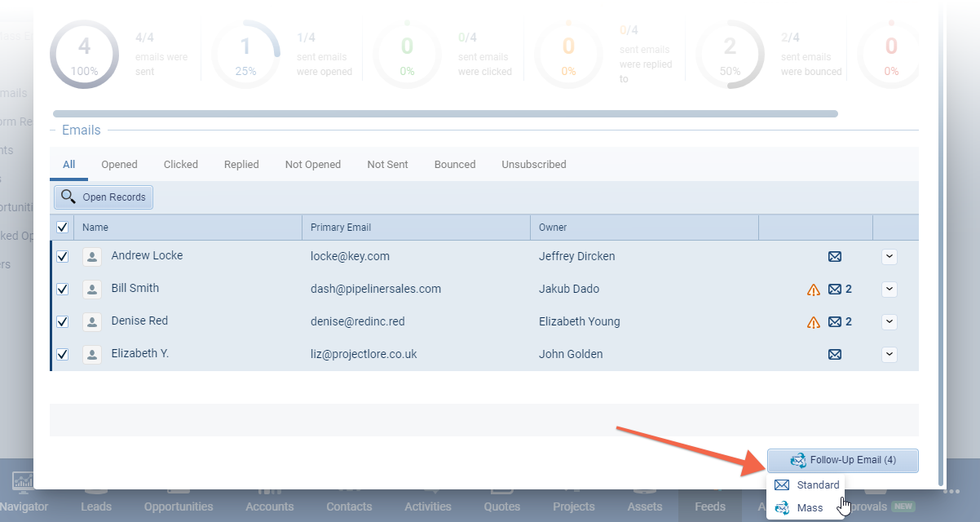Screen dimensions: 980x522
Task: Click owner Jeffrey Dircken
Action: tap(577, 256)
